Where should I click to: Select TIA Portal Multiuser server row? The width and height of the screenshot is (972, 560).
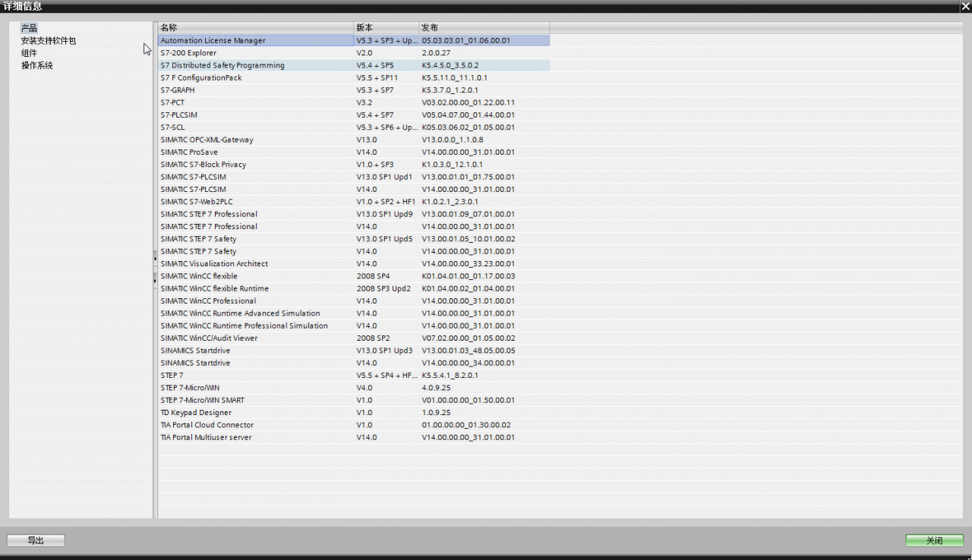pos(354,437)
